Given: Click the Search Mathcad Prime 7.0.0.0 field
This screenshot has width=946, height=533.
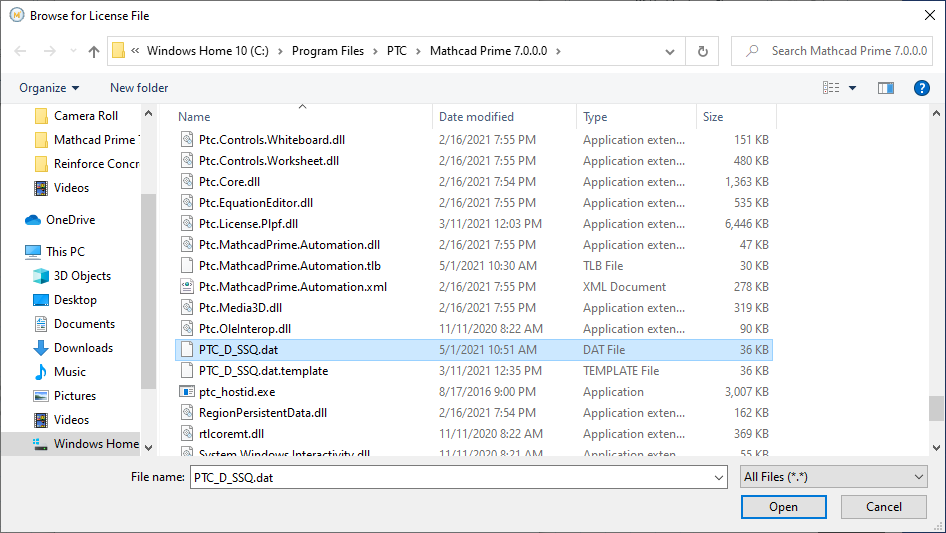Looking at the screenshot, I should [x=832, y=51].
